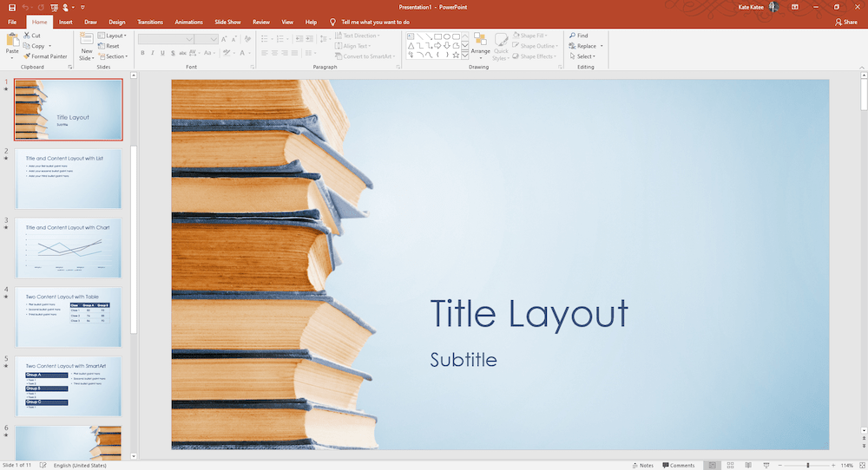Click Convert to SmartArt
The image size is (868, 470).
[365, 56]
